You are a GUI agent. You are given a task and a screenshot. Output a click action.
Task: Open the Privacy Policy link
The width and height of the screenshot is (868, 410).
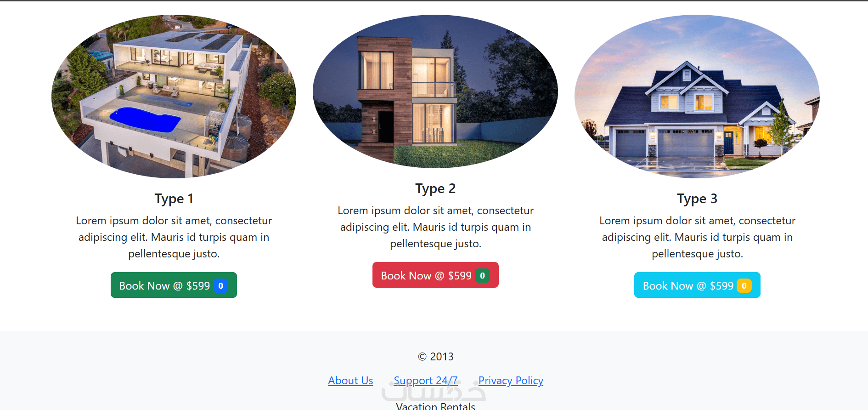tap(511, 381)
